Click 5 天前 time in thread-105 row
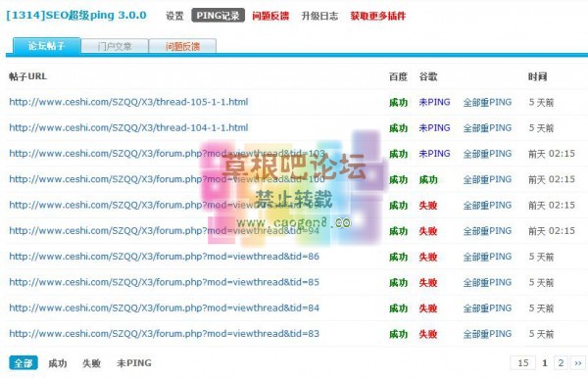The width and height of the screenshot is (588, 379). point(541,103)
